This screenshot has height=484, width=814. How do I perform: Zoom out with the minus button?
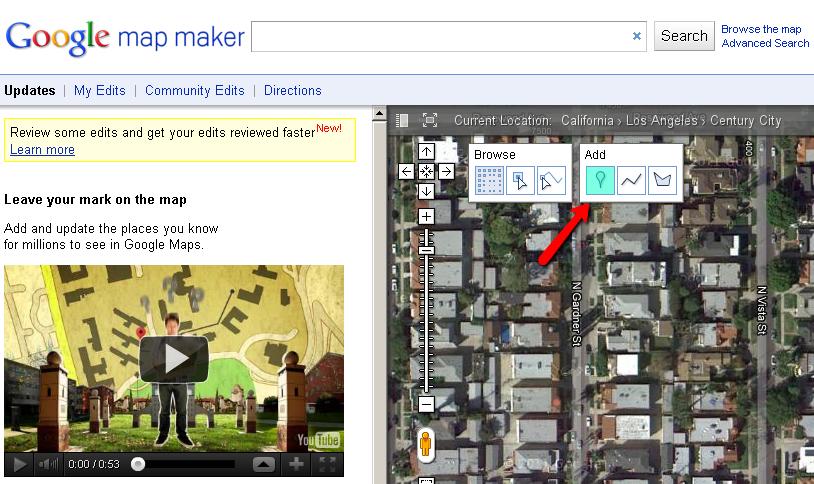pos(426,405)
